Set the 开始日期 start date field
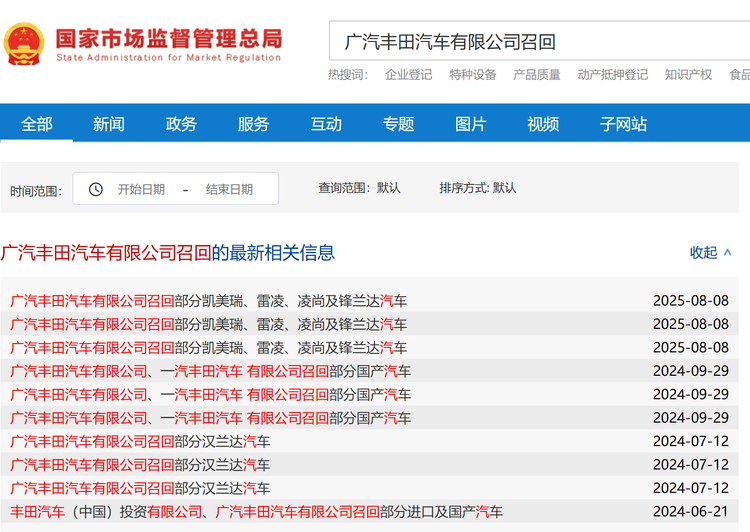This screenshot has width=750, height=532. click(x=141, y=189)
